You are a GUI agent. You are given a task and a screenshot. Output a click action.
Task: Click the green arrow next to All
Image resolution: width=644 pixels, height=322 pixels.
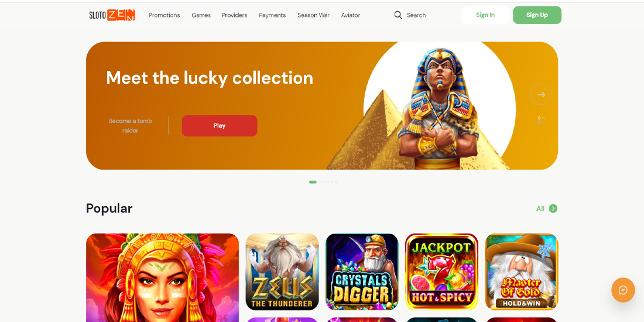(553, 208)
